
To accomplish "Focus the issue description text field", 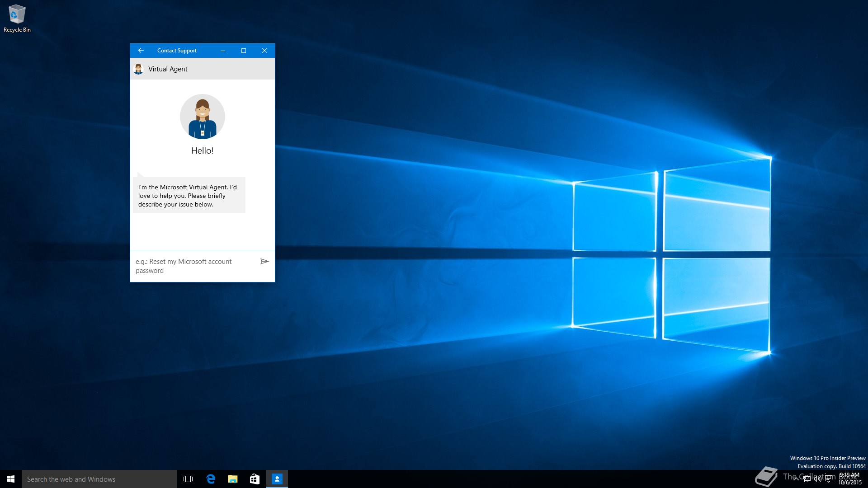I will click(195, 266).
